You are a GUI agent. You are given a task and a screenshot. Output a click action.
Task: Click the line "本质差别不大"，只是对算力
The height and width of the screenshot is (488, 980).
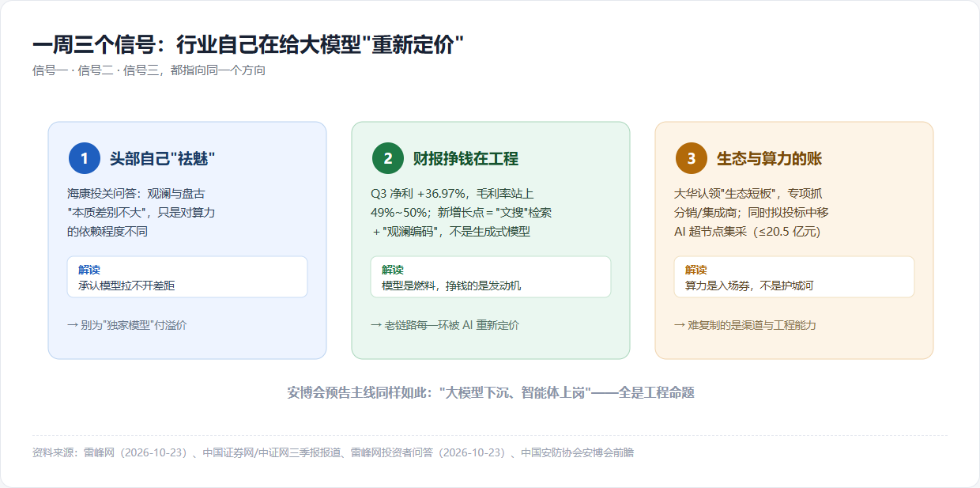(x=141, y=212)
